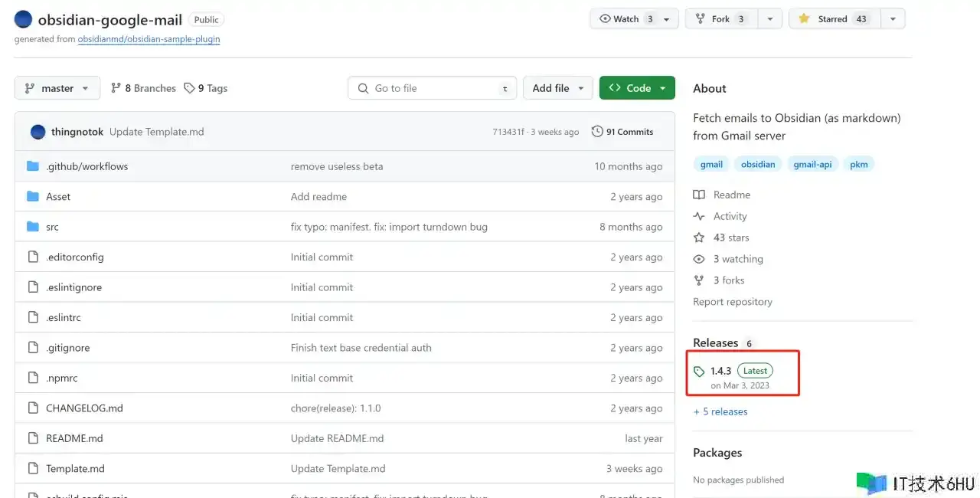
Task: Open the 91 Commits history link
Action: 622,132
